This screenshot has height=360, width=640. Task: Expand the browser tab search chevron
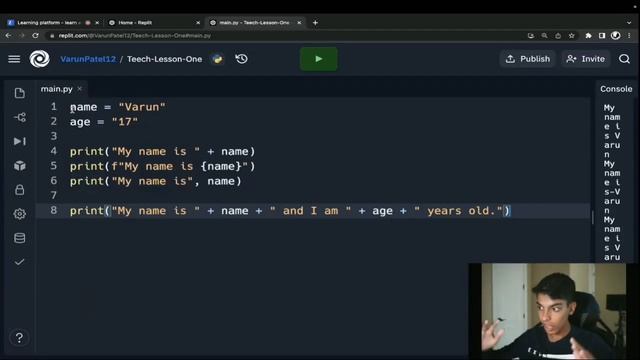[x=629, y=23]
